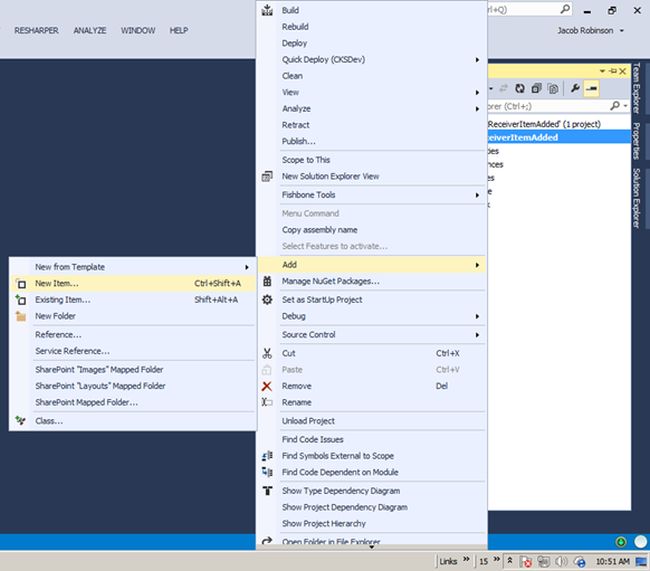Click Solution Explorer search magnifier icon
The height and width of the screenshot is (571, 650).
coord(615,106)
